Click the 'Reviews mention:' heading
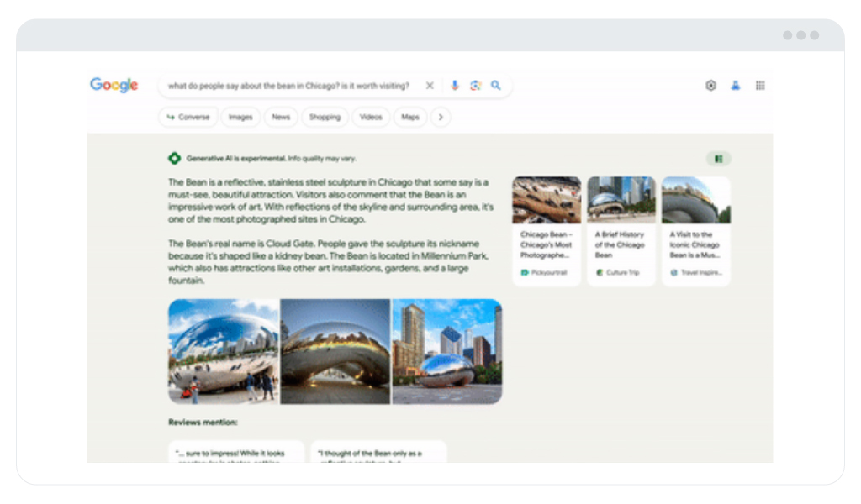The height and width of the screenshot is (504, 861). (x=203, y=423)
